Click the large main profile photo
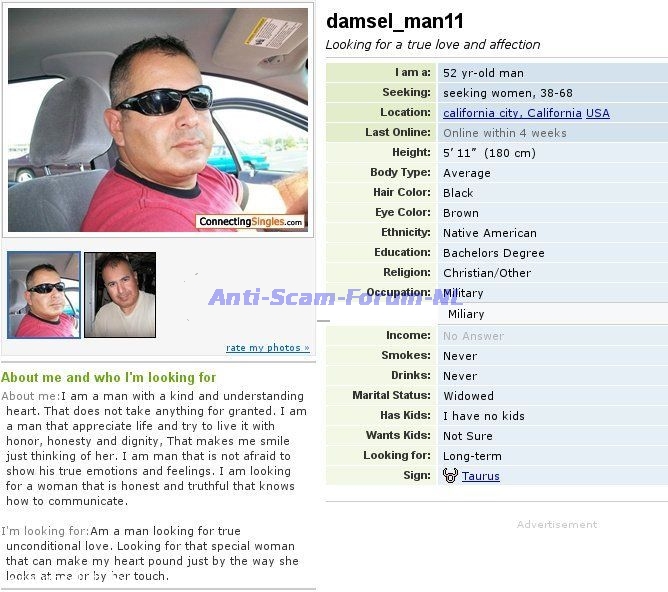Image resolution: width=668 pixels, height=592 pixels. click(158, 120)
